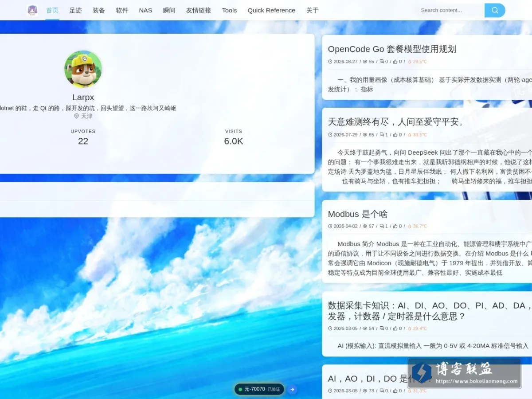Open the NAS nav item
The image size is (532, 399).
[x=145, y=10]
